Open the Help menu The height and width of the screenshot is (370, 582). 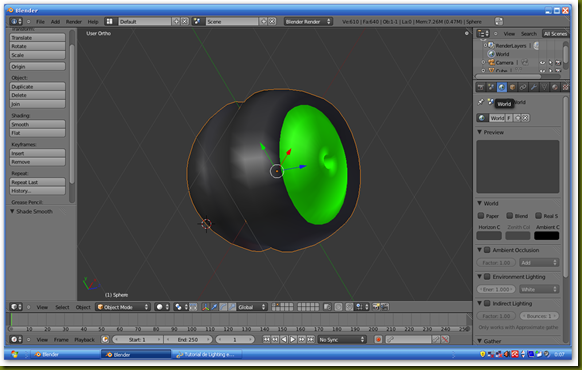point(93,22)
